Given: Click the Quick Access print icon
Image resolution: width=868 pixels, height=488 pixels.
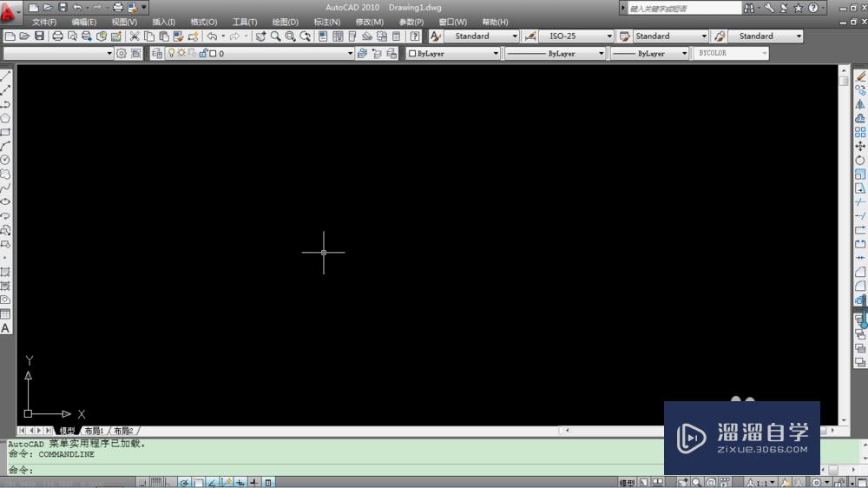Looking at the screenshot, I should pyautogui.click(x=117, y=8).
